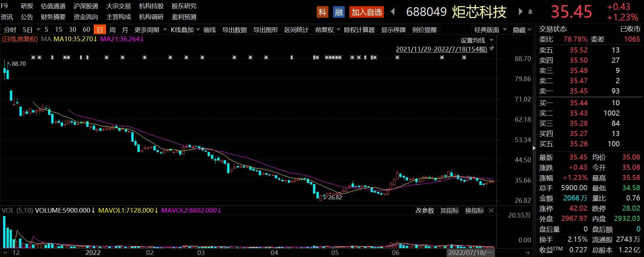Open the 设置均线 moving average dropdown
The height and width of the screenshot is (257, 644).
pyautogui.click(x=477, y=40)
